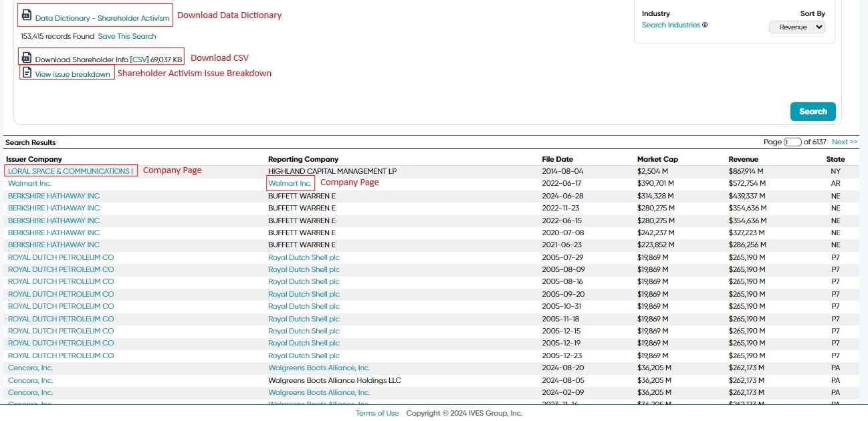Open the Sort By Revenue dropdown
868x421 pixels.
(797, 27)
